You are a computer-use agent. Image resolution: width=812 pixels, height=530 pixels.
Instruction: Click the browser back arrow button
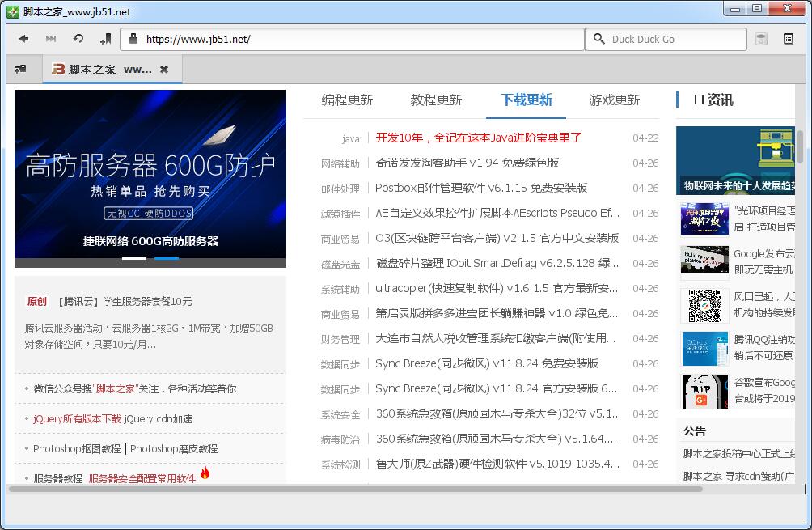(23, 39)
